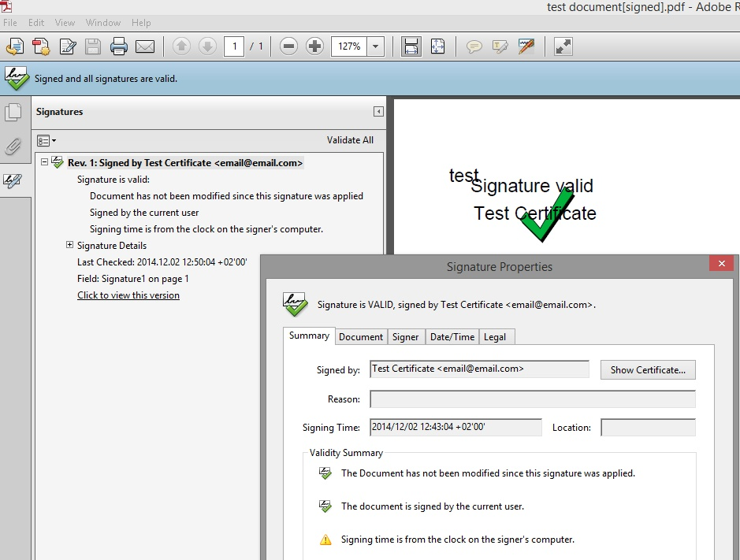Screen dimensions: 740x560
Task: Click valid signature checkmark icon beside Rev. 1
Action: 57,161
